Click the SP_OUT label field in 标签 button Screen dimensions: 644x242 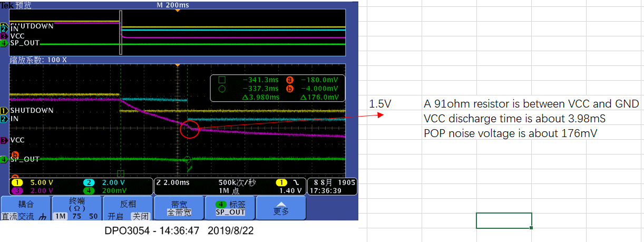click(230, 212)
